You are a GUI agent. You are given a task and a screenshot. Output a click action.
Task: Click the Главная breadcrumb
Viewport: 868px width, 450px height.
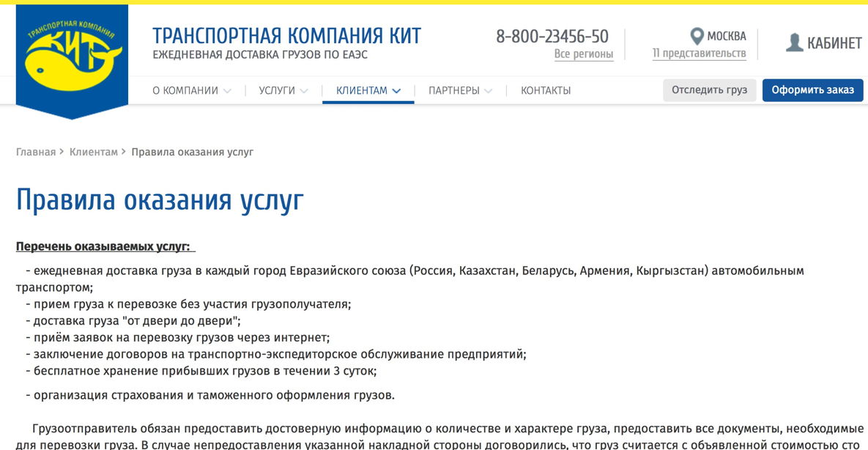pos(36,152)
